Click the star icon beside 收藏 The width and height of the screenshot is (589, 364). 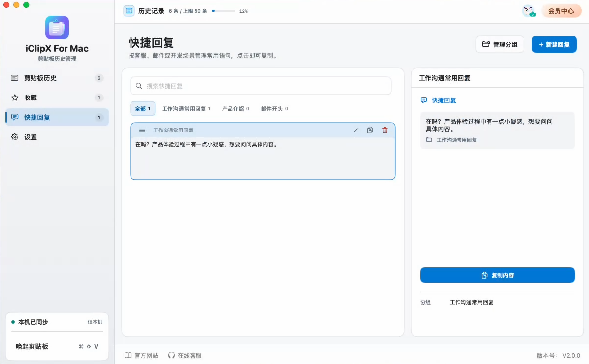click(x=15, y=98)
